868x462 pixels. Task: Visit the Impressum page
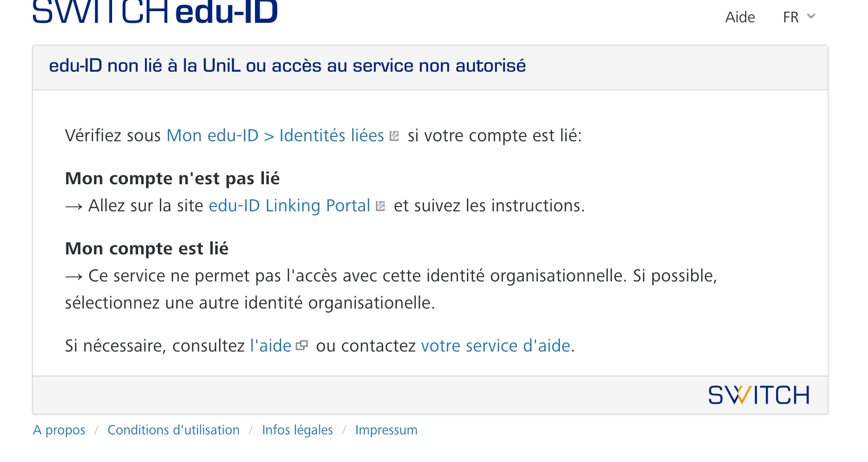tap(386, 430)
